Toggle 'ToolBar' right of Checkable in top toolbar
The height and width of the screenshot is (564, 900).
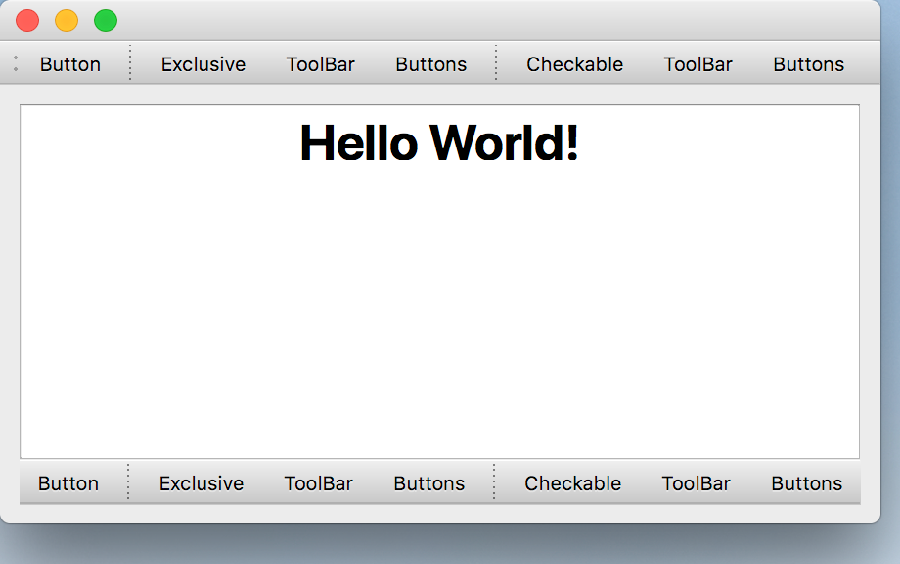pos(698,64)
